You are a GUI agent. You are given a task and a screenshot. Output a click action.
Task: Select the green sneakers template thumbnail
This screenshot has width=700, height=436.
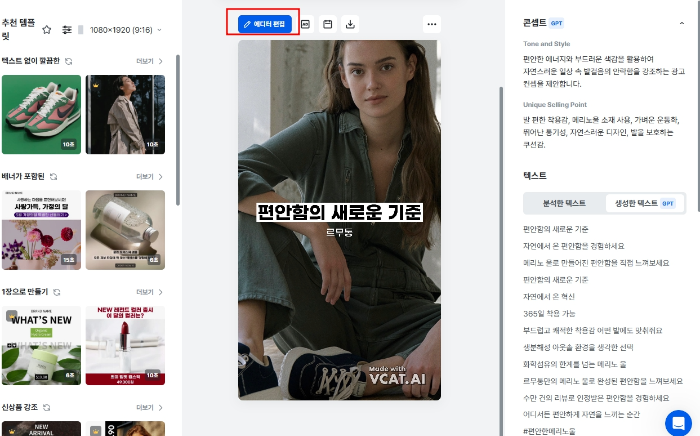42,115
